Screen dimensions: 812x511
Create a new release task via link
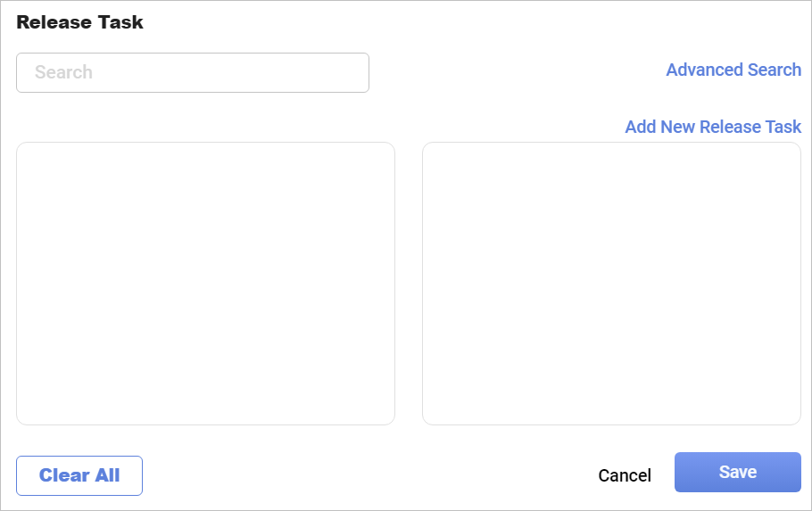[713, 127]
